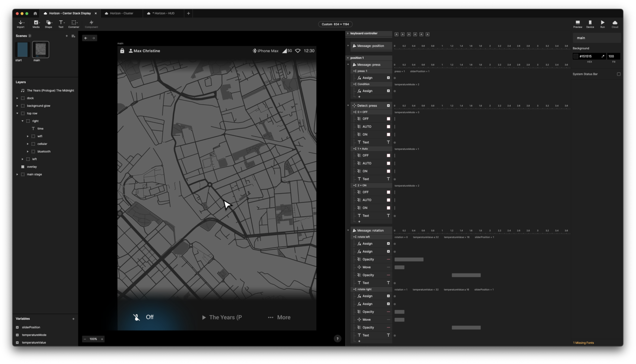Select the Container tool
The width and height of the screenshot is (636, 364).
(74, 24)
